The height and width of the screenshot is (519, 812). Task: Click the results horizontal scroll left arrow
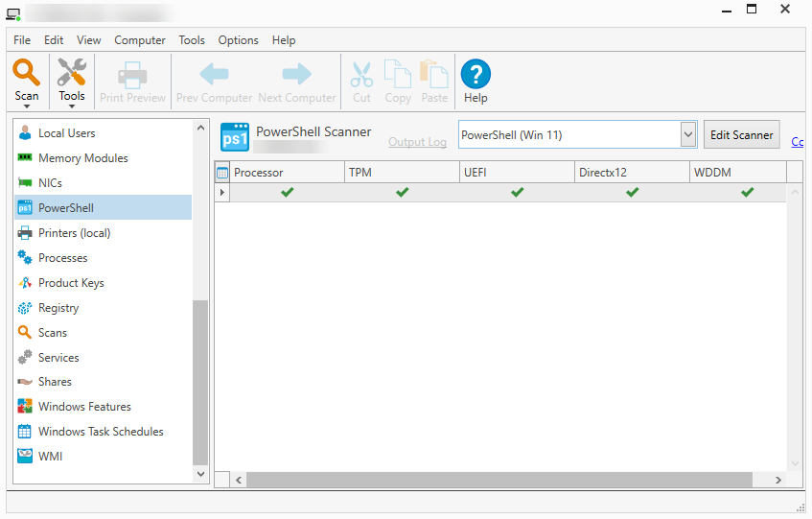point(238,480)
